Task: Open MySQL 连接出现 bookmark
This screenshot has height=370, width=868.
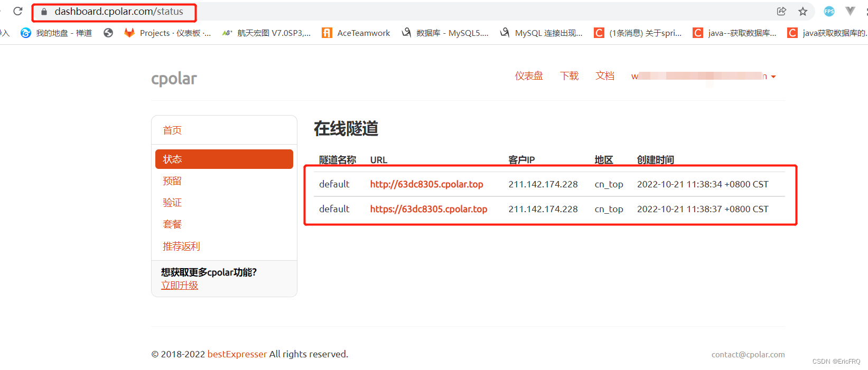Action: pyautogui.click(x=542, y=33)
